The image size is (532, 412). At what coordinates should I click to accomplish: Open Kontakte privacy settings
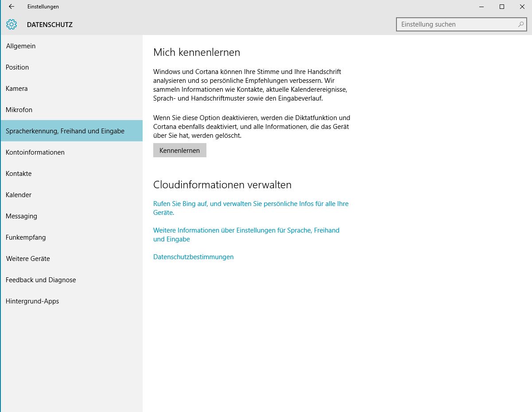[71, 174]
